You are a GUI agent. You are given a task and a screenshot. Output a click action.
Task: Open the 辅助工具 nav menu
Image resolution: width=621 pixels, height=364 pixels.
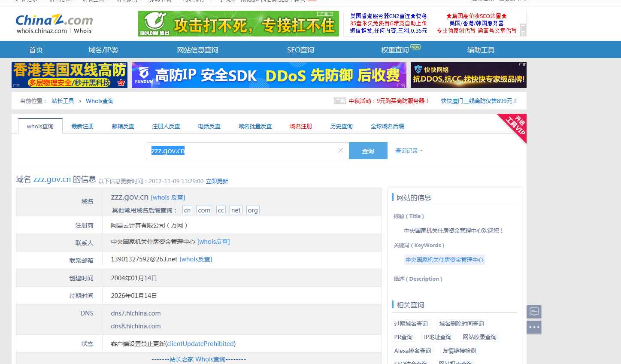pyautogui.click(x=481, y=50)
